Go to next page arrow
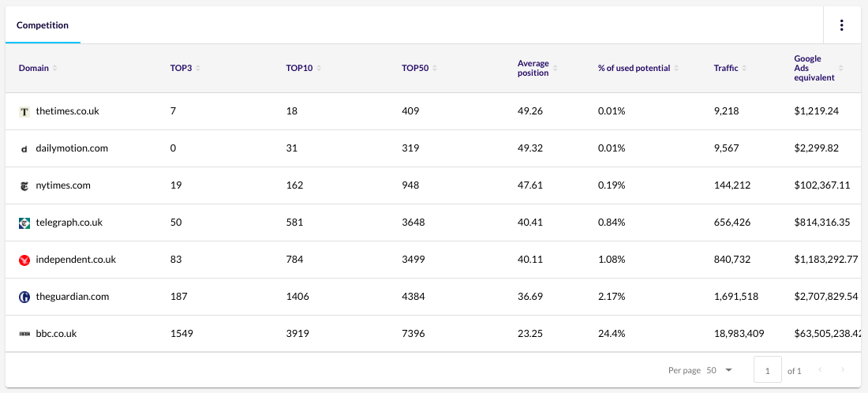The height and width of the screenshot is (393, 868). (843, 370)
